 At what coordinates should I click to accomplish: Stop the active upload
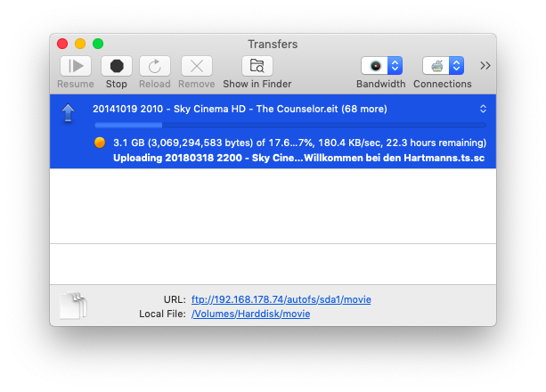116,66
